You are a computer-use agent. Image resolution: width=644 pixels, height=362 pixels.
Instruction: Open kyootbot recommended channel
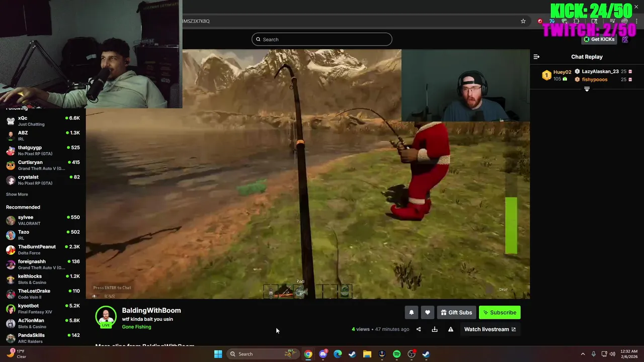click(43, 309)
